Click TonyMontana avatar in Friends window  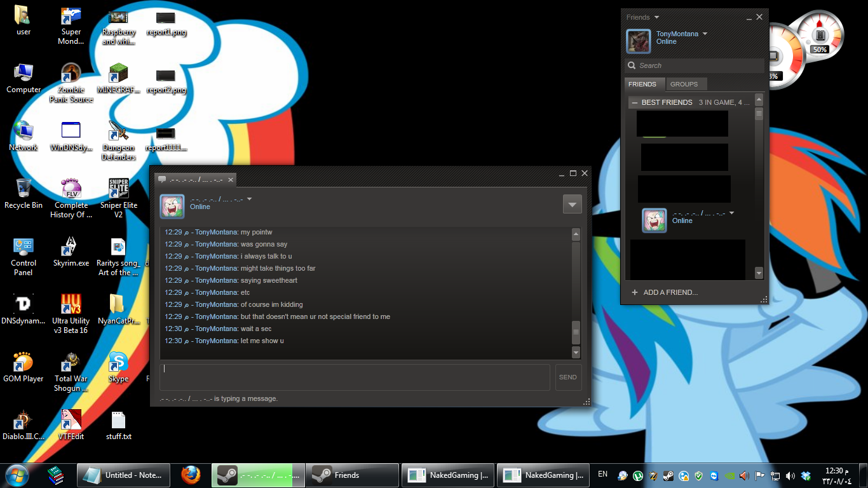pyautogui.click(x=639, y=41)
